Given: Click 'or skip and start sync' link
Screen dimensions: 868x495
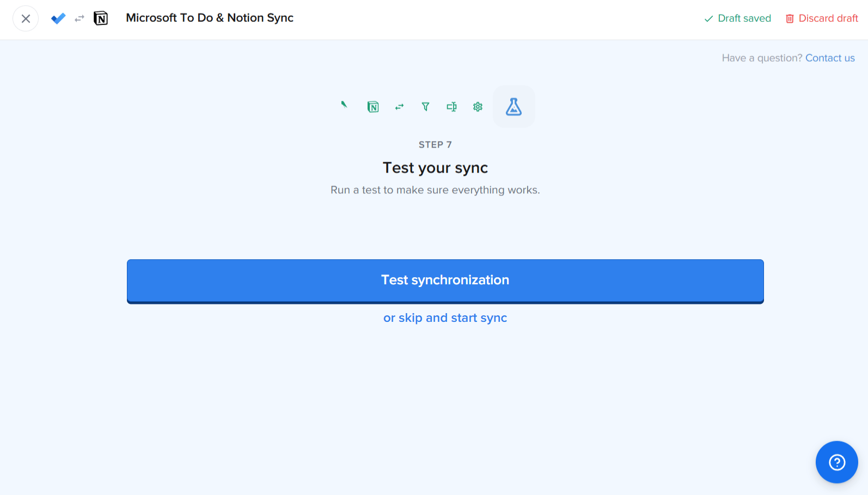Looking at the screenshot, I should coord(445,317).
